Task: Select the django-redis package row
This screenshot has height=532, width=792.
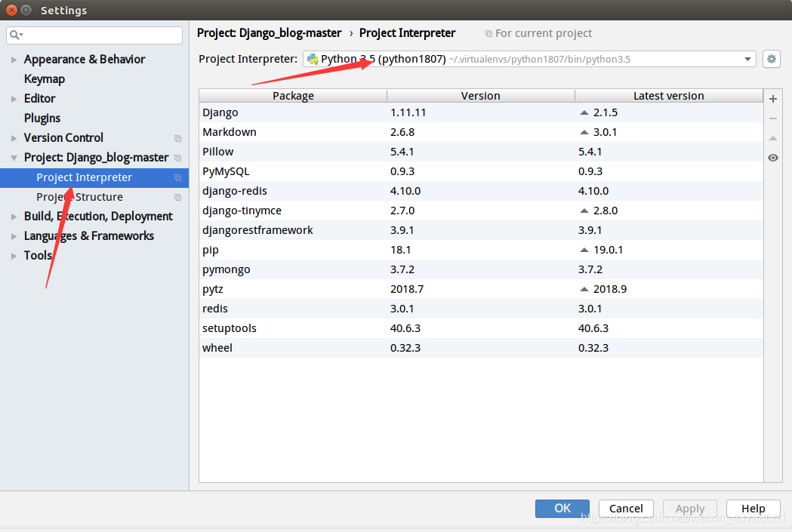Action: click(x=481, y=192)
